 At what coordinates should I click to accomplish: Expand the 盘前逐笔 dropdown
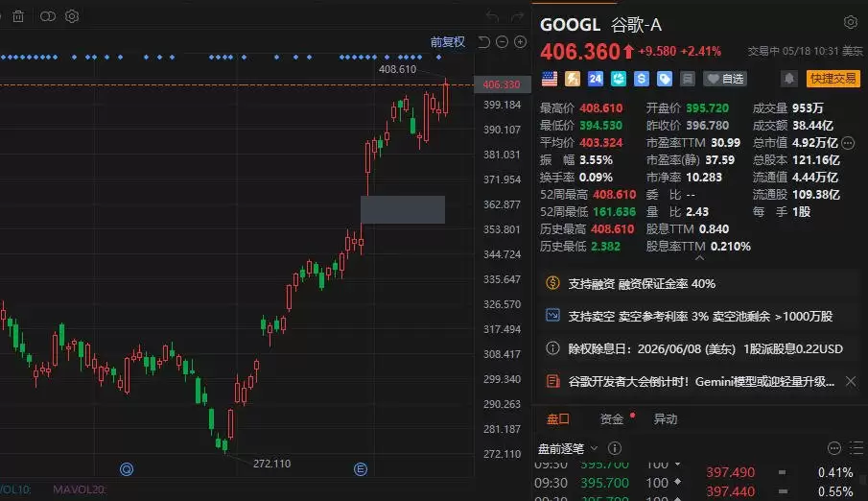(594, 448)
